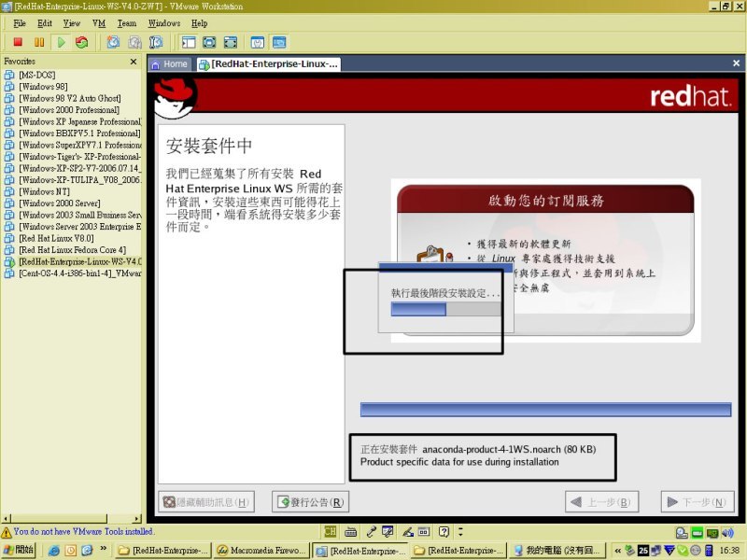Click the volume speaker icon in status bar
Image resolution: width=747 pixels, height=560 pixels.
tap(728, 533)
